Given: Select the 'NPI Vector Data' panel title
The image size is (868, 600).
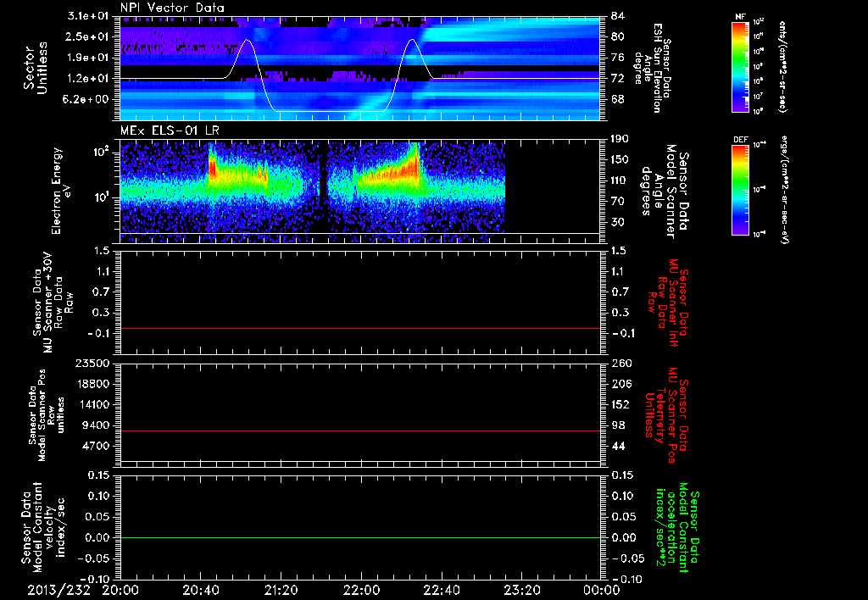Looking at the screenshot, I should click(173, 8).
